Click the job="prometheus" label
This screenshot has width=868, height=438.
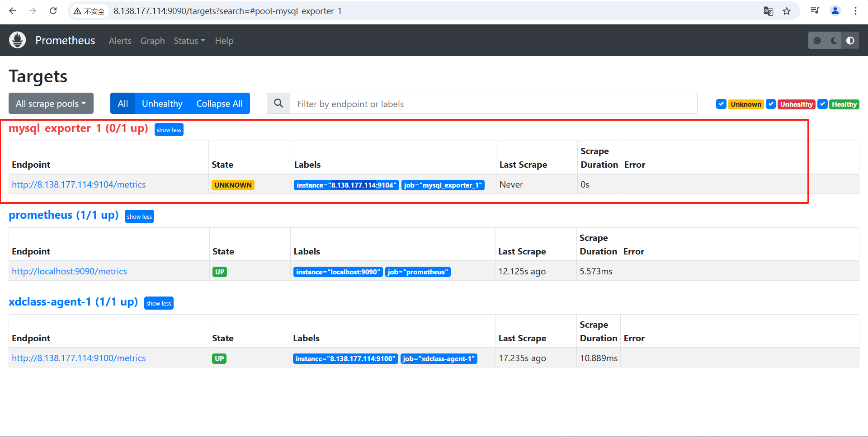418,272
